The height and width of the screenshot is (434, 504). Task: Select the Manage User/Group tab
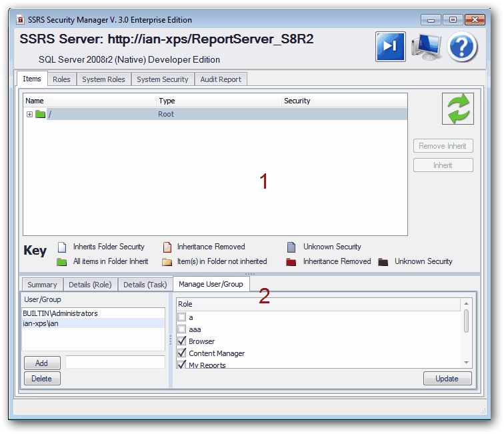211,284
